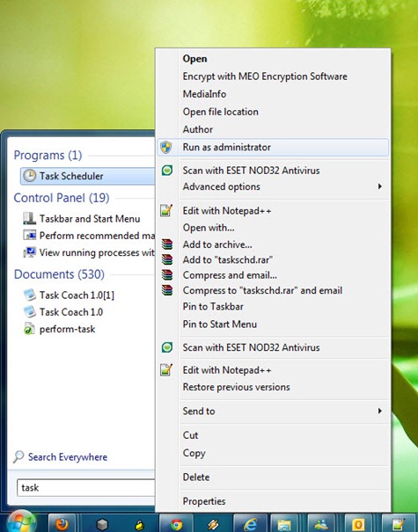
Task: Click Notepad++ icon above Restore previous versions
Action: (x=166, y=370)
